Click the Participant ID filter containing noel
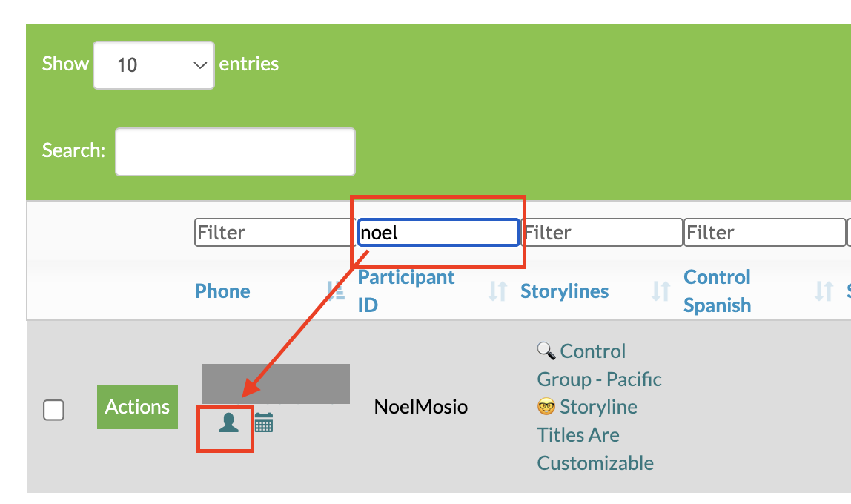Screen dimensions: 851x504 438,233
